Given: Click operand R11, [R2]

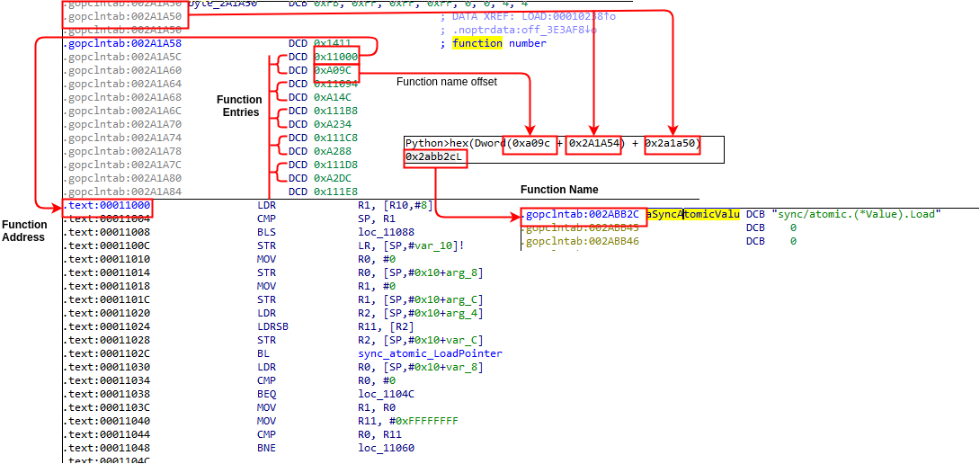Looking at the screenshot, I should [387, 326].
